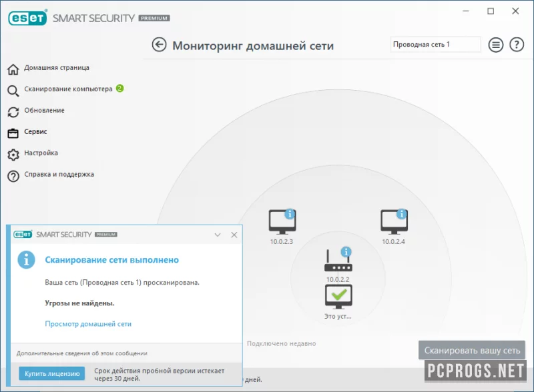This screenshot has height=392, width=534.
Task: Click the Update refresh arrows icon
Action: pos(13,112)
